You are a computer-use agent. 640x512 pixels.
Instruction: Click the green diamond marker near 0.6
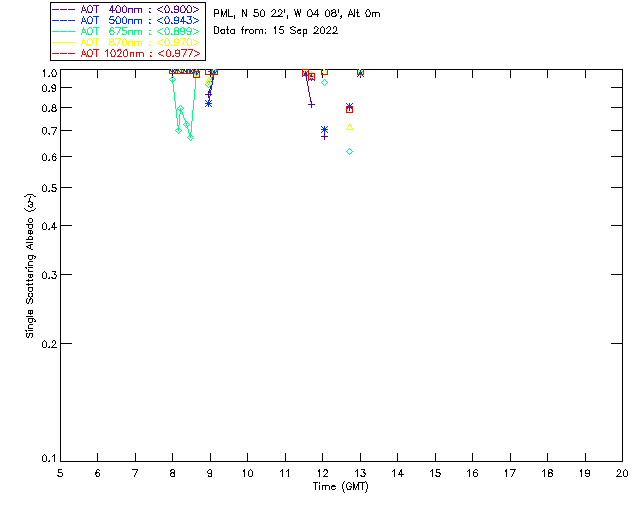click(x=349, y=151)
